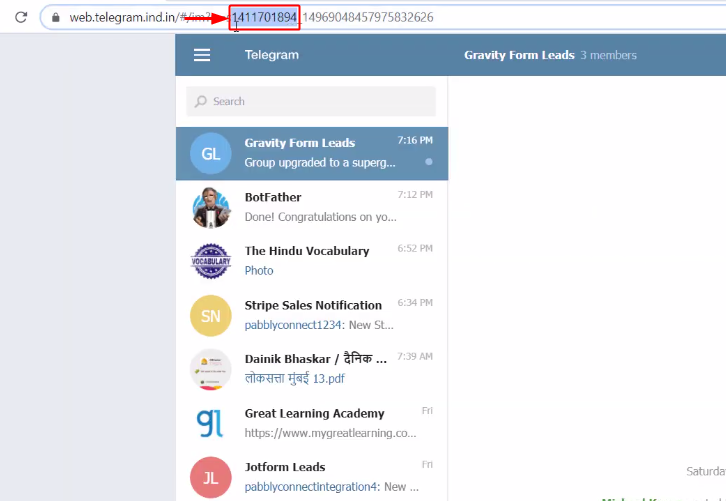Click the search magnifier icon

tap(200, 101)
